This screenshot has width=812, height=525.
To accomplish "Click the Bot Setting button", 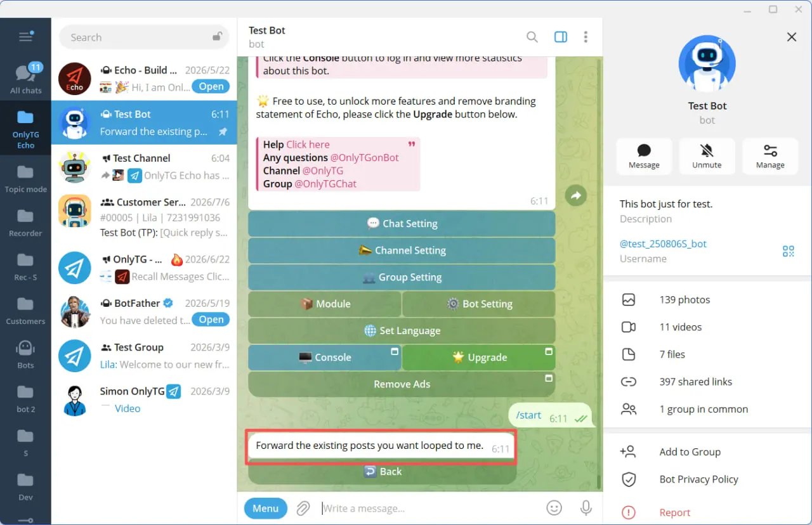I will (x=479, y=304).
